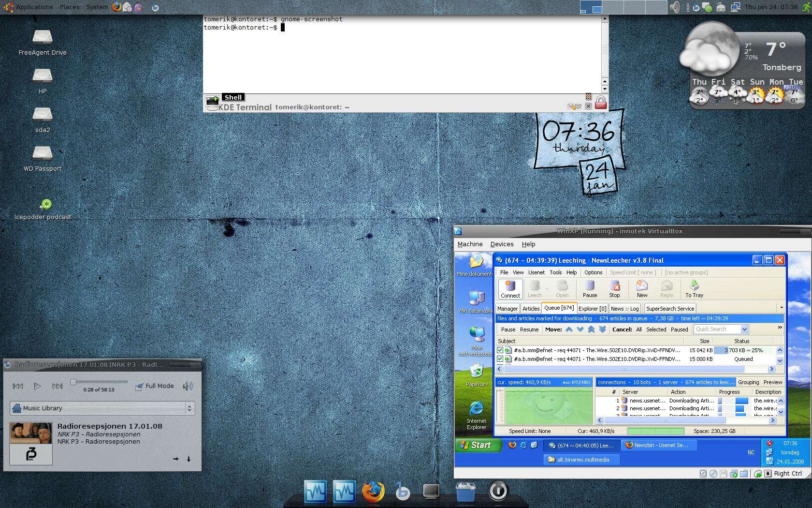Click Firefox quick launch icon in XP taskbar
The width and height of the screenshot is (812, 508).
tap(512, 445)
